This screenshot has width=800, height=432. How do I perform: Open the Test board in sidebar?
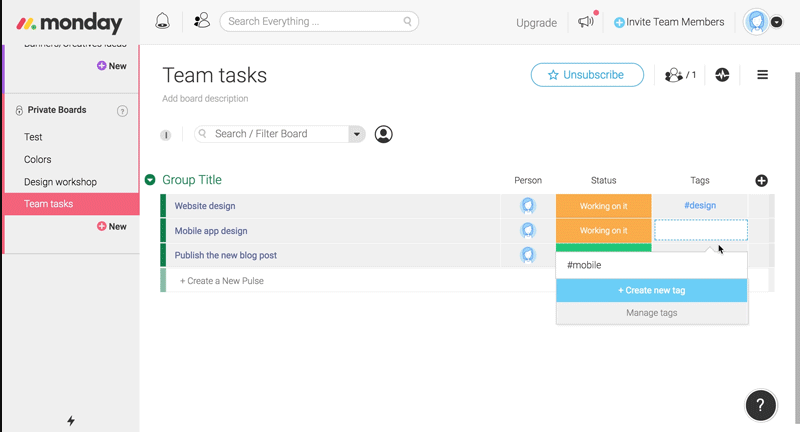coord(33,137)
